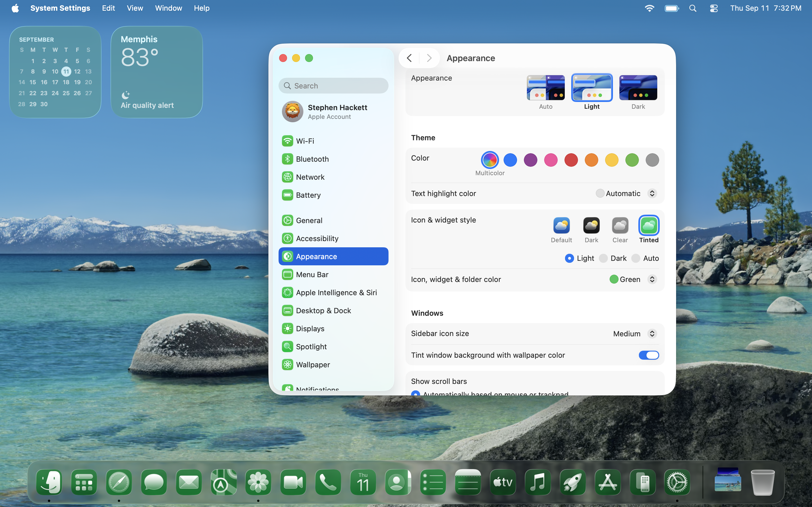Open Desktop & Dock settings
This screenshot has width=812, height=507.
[323, 310]
